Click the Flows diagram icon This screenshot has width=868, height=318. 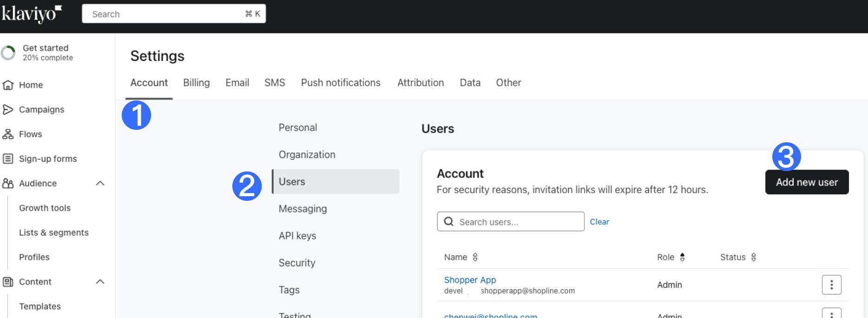tap(8, 134)
